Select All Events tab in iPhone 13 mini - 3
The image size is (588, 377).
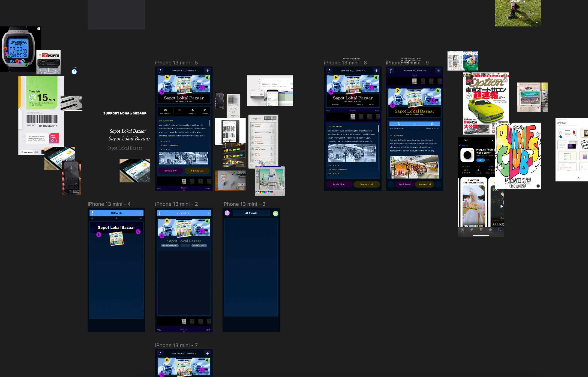pyautogui.click(x=251, y=213)
